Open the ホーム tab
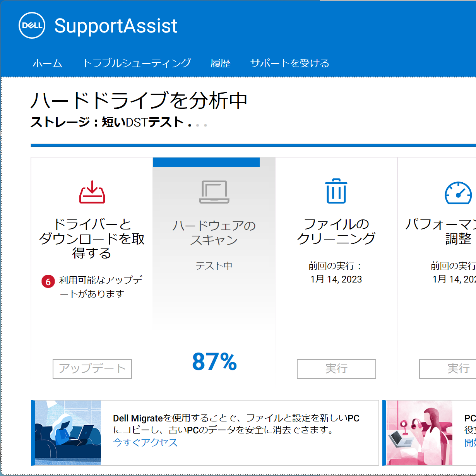The image size is (476, 476). tap(47, 63)
